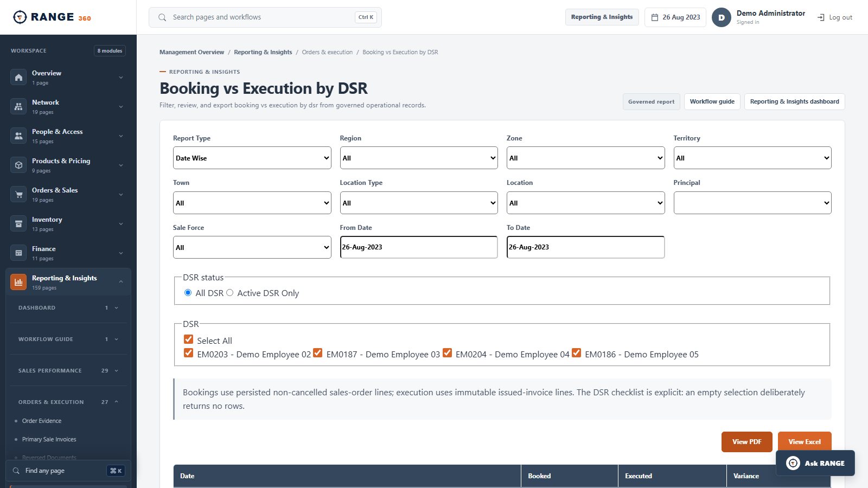Screen dimensions: 868x488
Task: Uncheck EM0203 - Demo Employee 02
Action: point(188,353)
